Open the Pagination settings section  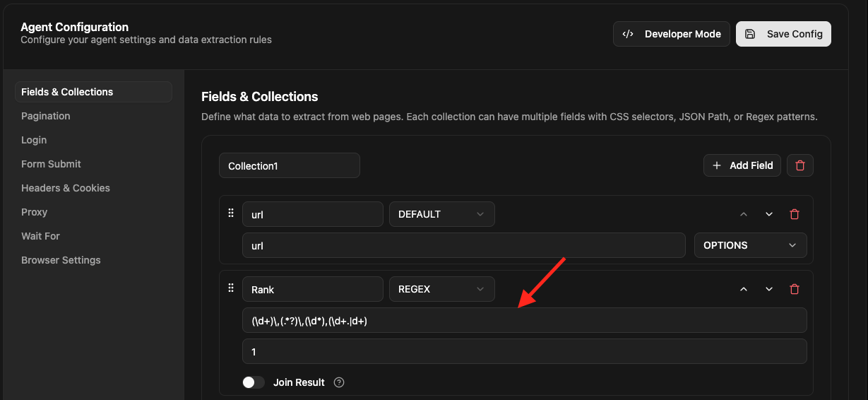[46, 116]
